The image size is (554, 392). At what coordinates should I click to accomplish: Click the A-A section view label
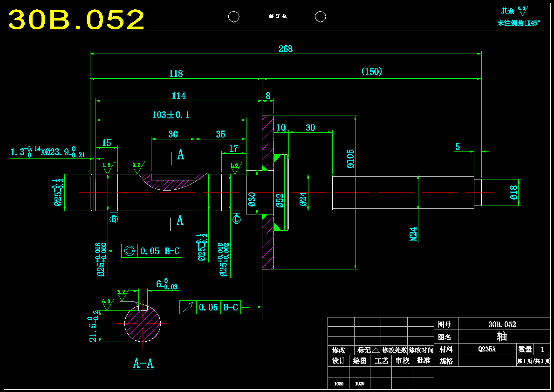(x=144, y=364)
